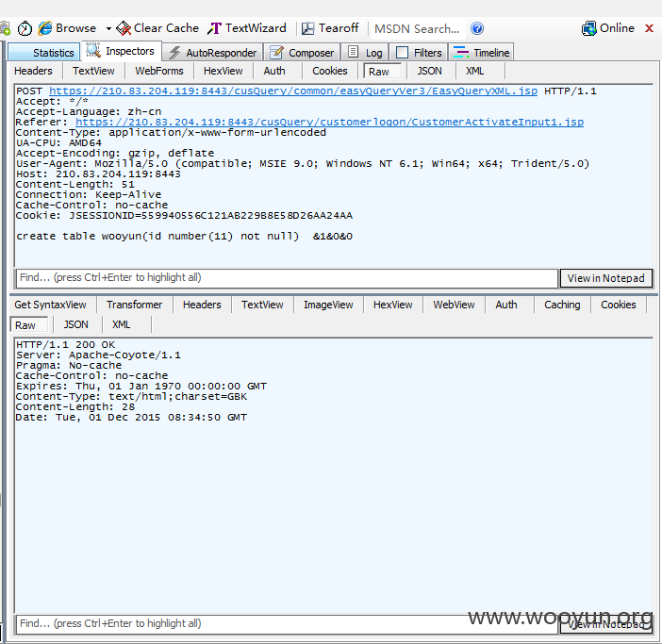Click the Cookie JSESSIONID header line

click(x=184, y=216)
